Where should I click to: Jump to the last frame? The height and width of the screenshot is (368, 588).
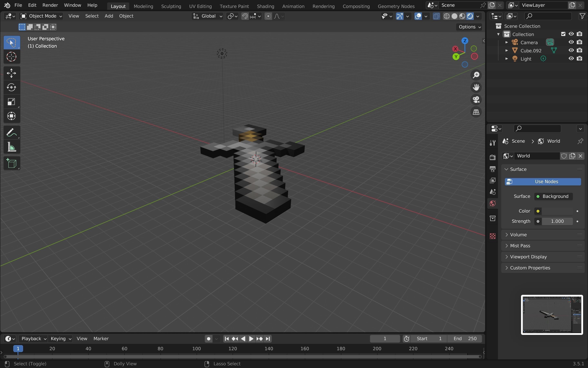pyautogui.click(x=268, y=339)
